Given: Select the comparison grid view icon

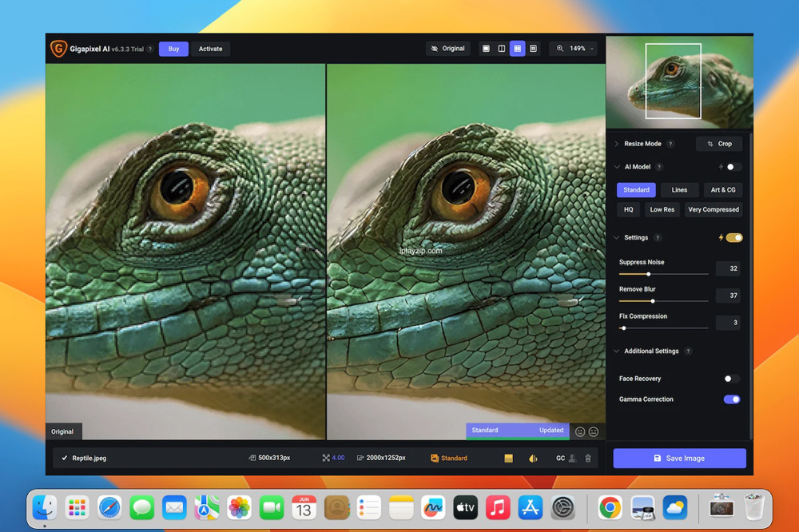Looking at the screenshot, I should tap(533, 49).
